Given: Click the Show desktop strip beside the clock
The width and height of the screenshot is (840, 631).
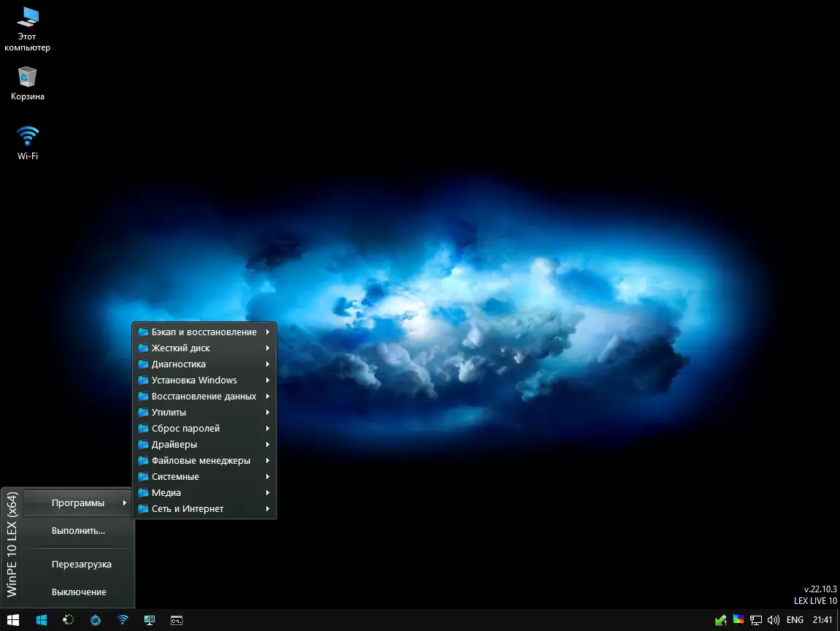Looking at the screenshot, I should pos(838,620).
